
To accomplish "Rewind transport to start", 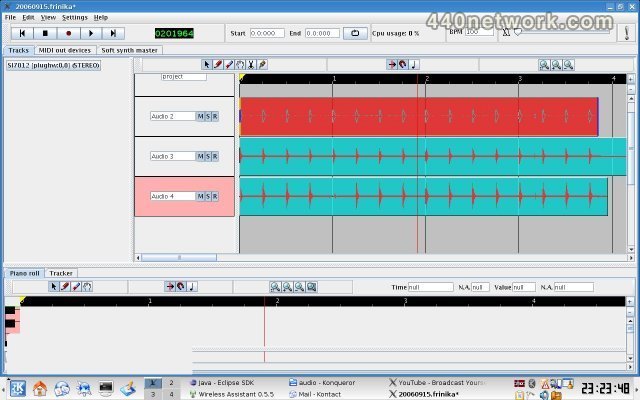I will tap(22, 33).
